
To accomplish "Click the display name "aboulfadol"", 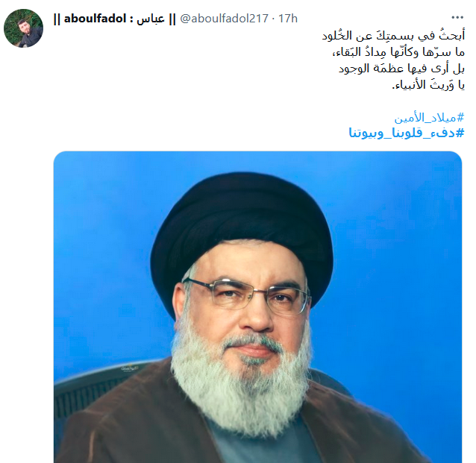I will pos(95,19).
